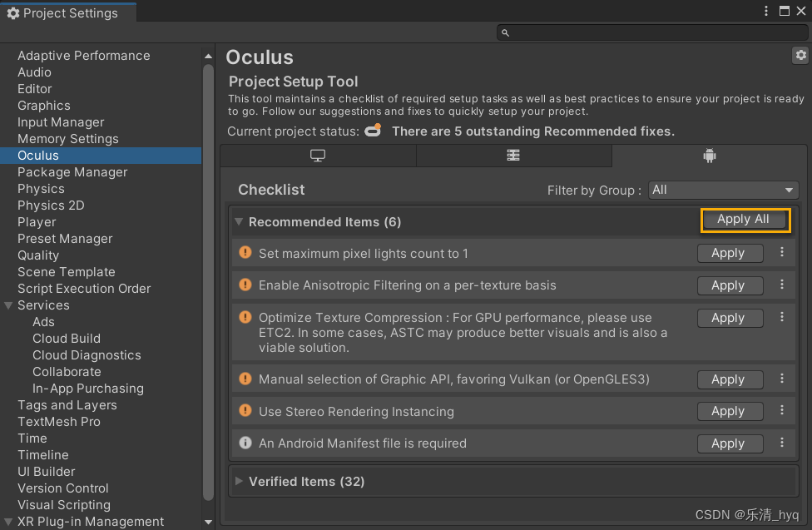Screen dimensions: 812x530
Task: Click the Project Settings tab gear icon
Action: coord(13,13)
